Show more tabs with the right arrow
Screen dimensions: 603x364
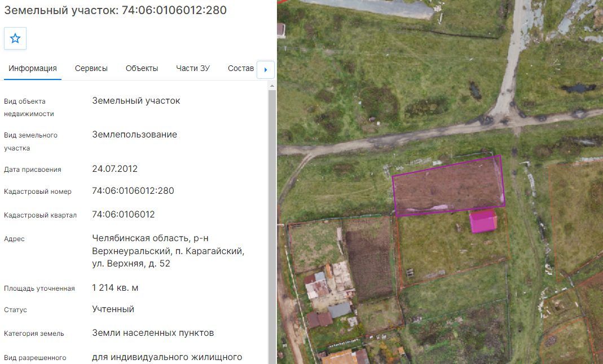[265, 69]
